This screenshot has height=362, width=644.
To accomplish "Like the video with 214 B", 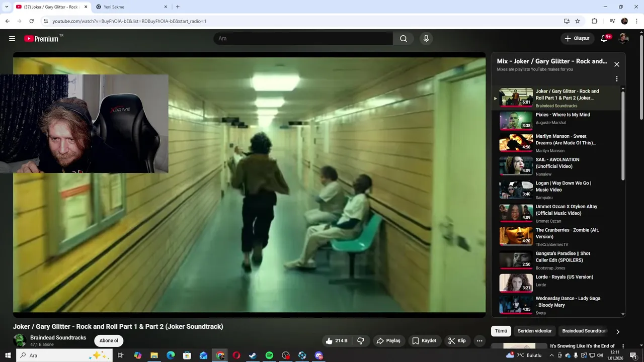I will coord(337,341).
